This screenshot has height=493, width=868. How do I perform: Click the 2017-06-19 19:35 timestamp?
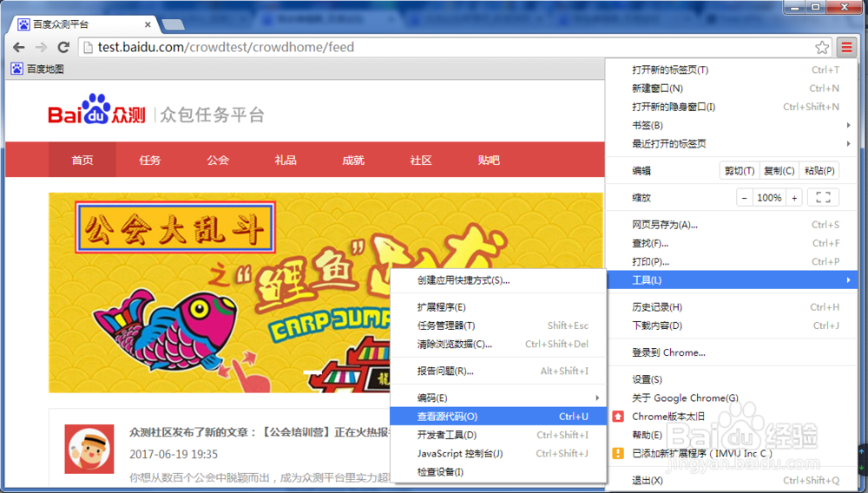point(174,454)
